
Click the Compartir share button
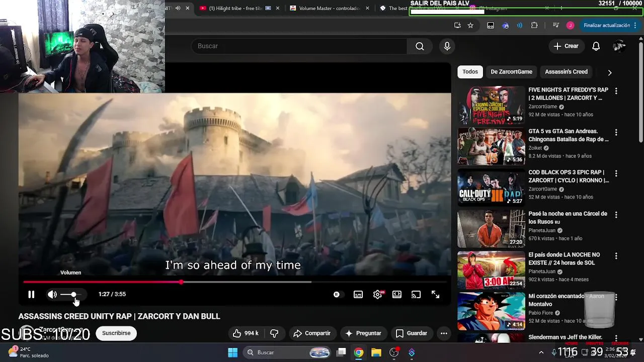312,333
